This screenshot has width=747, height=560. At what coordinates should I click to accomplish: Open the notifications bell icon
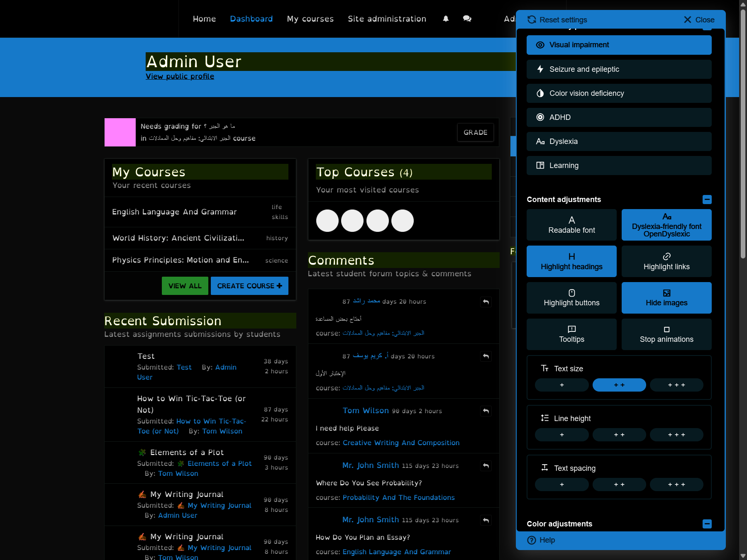(x=445, y=19)
